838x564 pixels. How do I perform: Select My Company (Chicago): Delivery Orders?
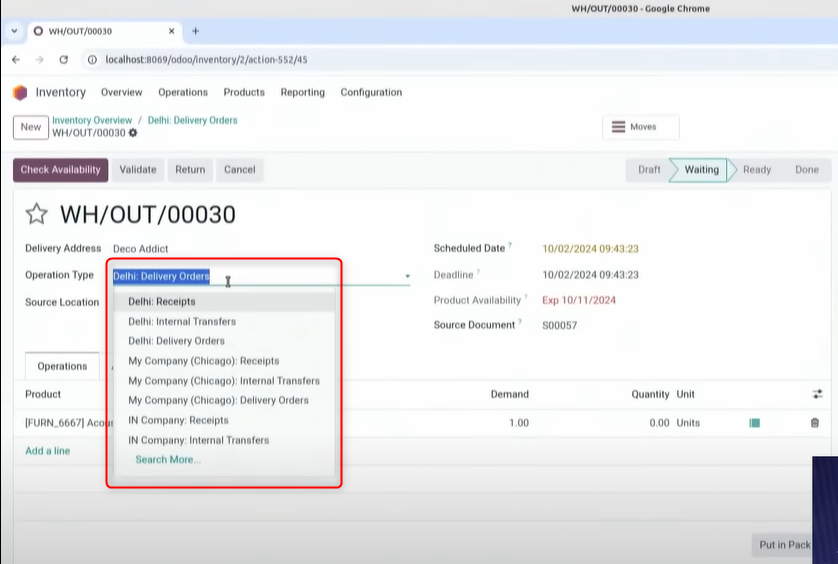tap(224, 400)
